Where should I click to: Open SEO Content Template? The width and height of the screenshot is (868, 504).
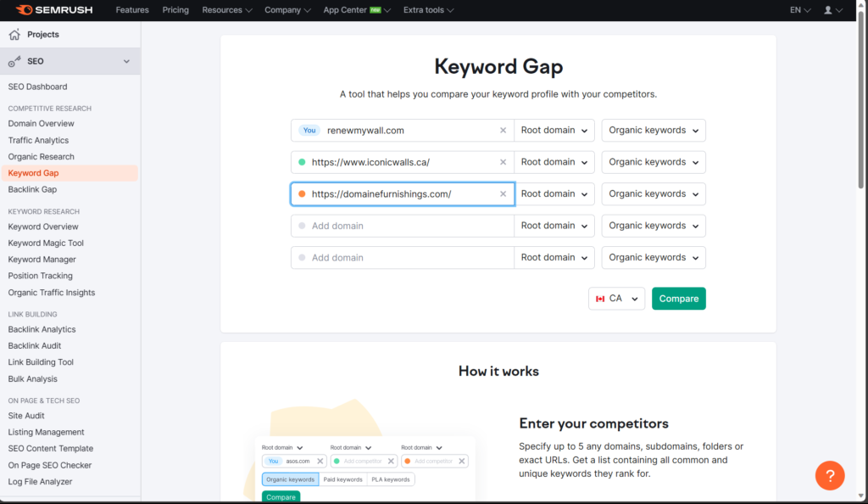tap(50, 449)
